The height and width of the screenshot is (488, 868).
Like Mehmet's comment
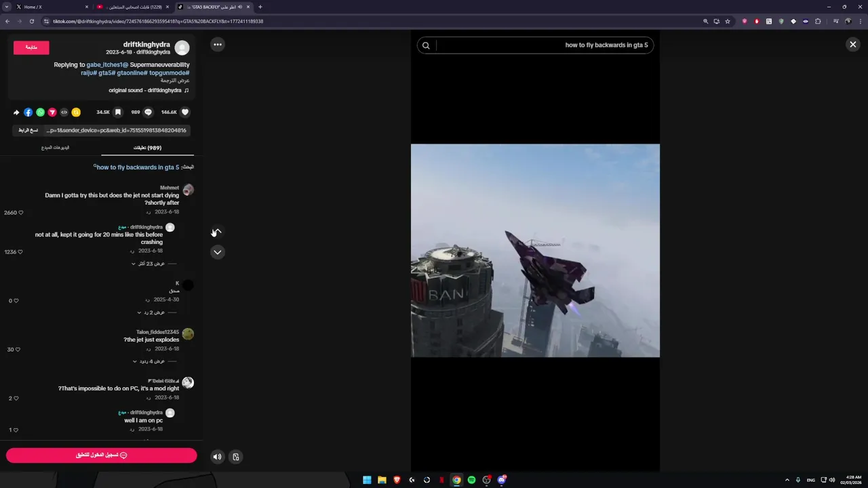coord(20,213)
